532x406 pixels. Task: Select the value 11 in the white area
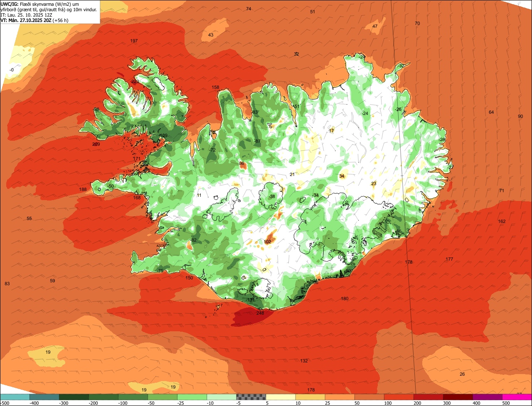pos(199,195)
